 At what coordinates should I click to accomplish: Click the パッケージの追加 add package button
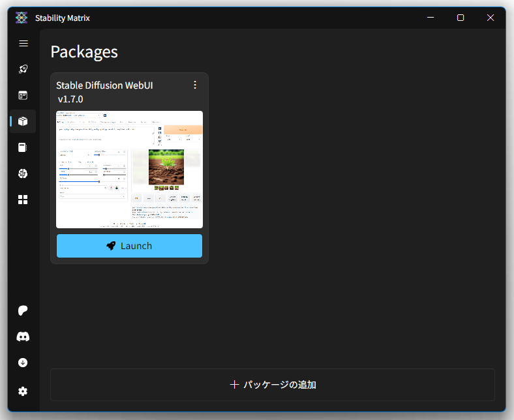click(x=273, y=385)
